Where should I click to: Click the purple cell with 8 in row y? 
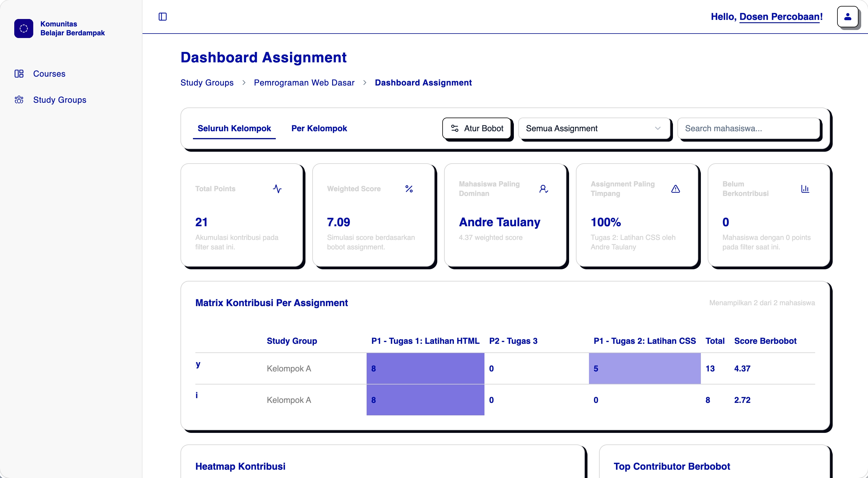(425, 368)
